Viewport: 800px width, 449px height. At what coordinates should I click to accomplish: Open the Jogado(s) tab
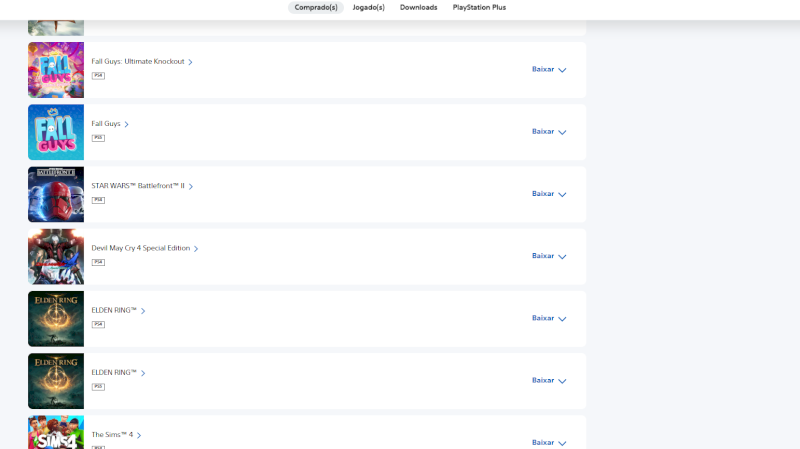pos(368,8)
